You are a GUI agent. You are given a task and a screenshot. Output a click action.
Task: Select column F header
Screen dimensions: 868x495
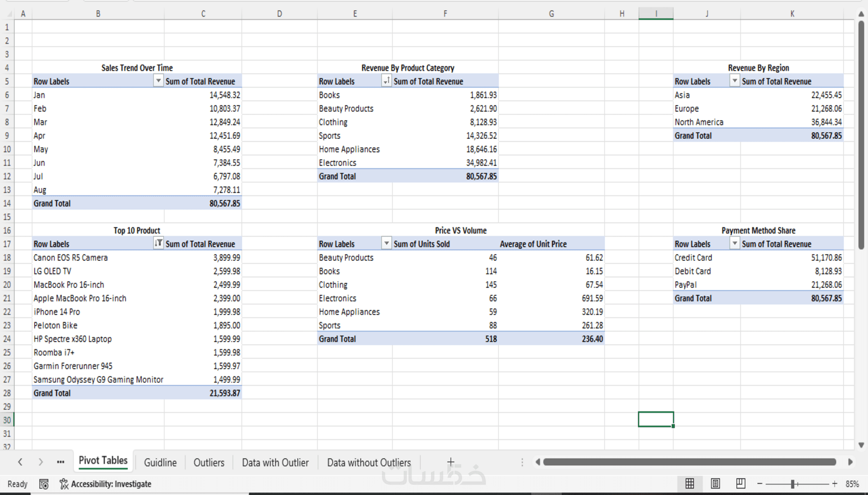(445, 14)
